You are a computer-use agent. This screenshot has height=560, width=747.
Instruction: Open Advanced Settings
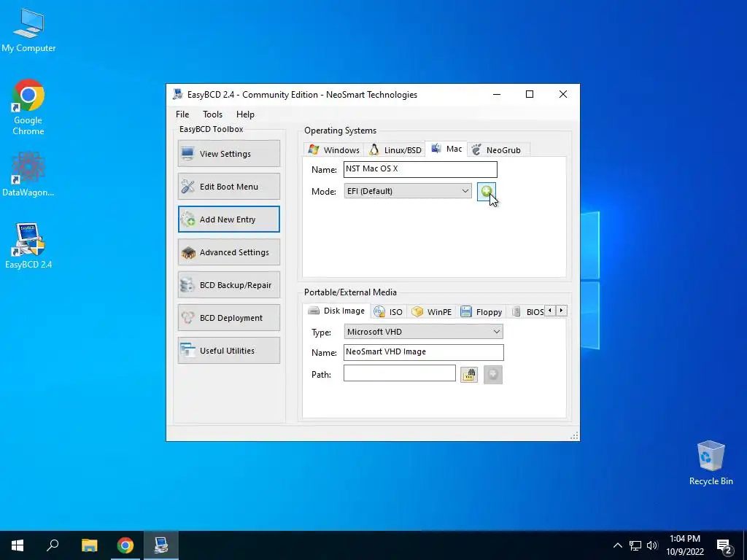click(x=229, y=252)
